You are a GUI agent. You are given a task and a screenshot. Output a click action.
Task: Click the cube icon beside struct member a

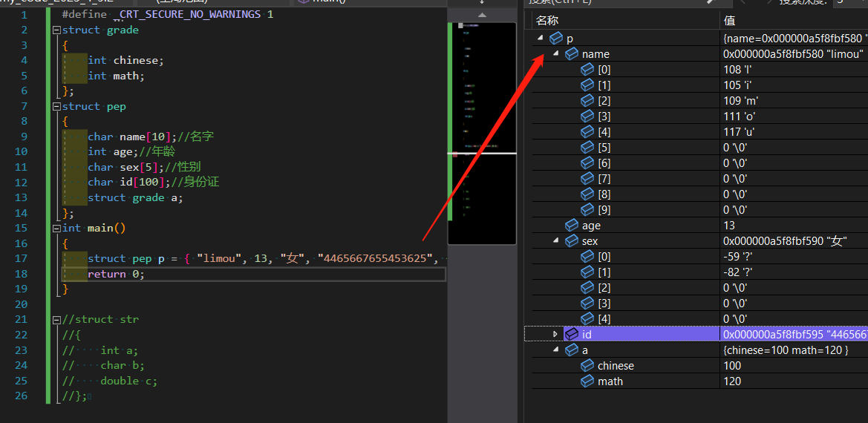tap(572, 350)
